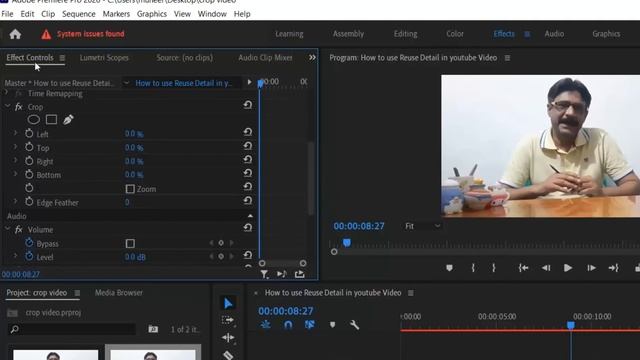
Task: Expand the Level parameter row
Action: click(x=16, y=256)
